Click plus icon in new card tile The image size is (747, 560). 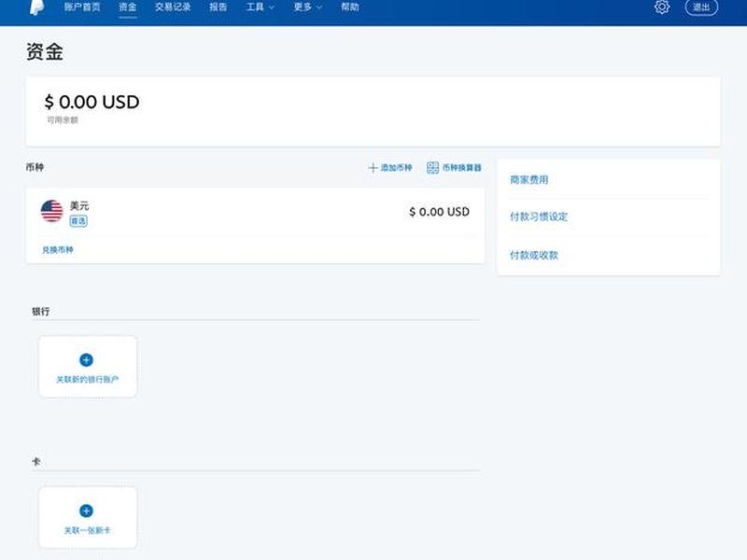click(86, 511)
